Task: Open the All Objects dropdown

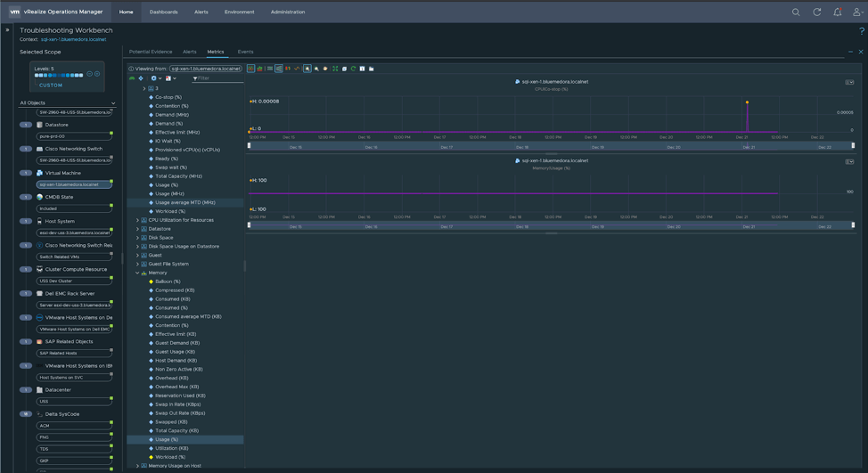Action: coord(68,103)
